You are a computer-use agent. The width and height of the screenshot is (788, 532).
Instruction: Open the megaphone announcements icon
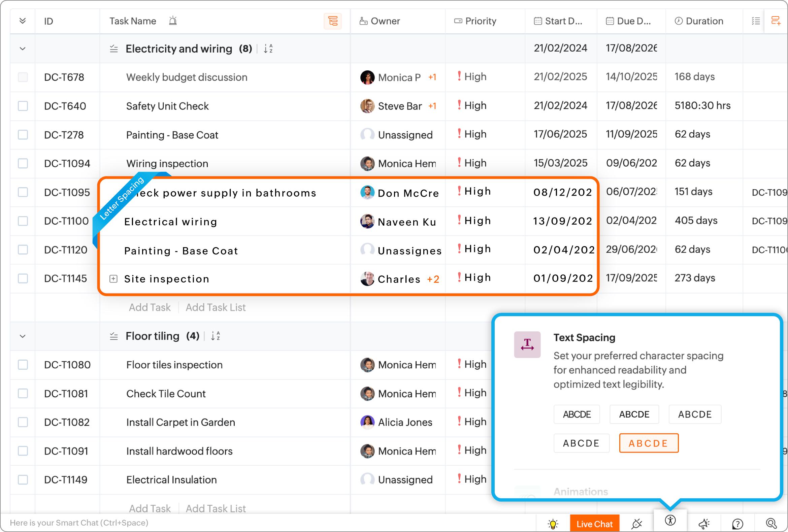coord(704,524)
